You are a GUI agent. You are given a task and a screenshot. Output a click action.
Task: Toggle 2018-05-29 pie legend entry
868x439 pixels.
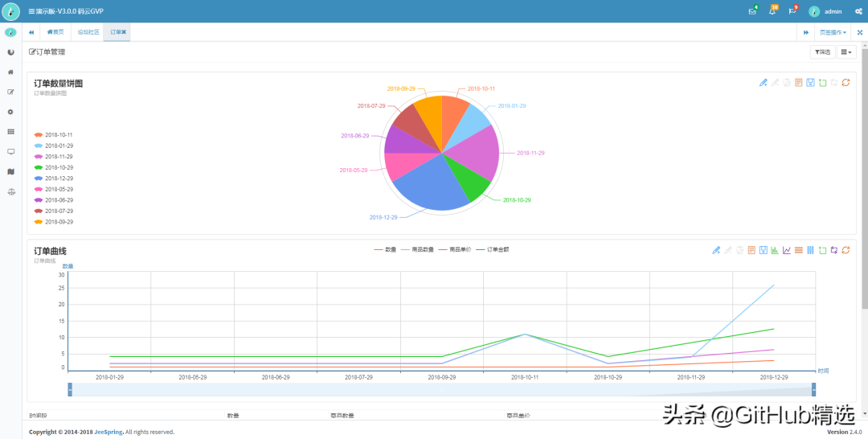(53, 189)
